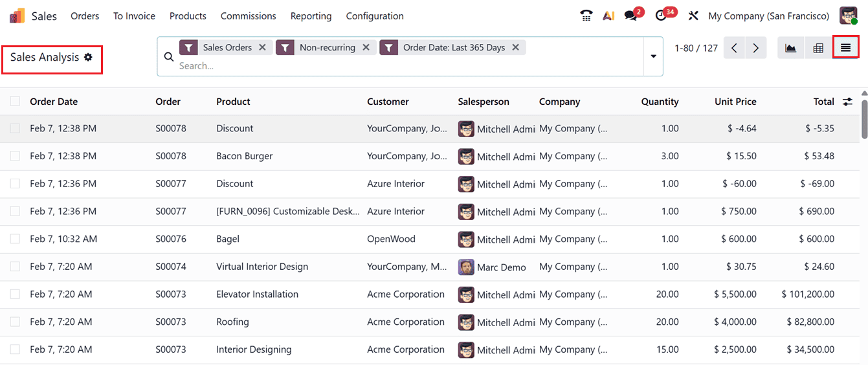Image resolution: width=868 pixels, height=365 pixels.
Task: Switch to graph view
Action: tap(791, 48)
